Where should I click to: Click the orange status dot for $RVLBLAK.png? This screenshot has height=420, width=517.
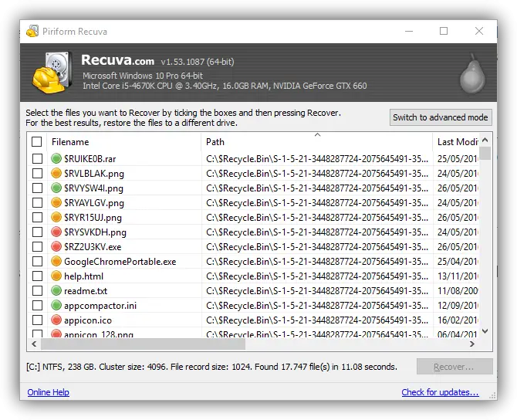pos(56,174)
